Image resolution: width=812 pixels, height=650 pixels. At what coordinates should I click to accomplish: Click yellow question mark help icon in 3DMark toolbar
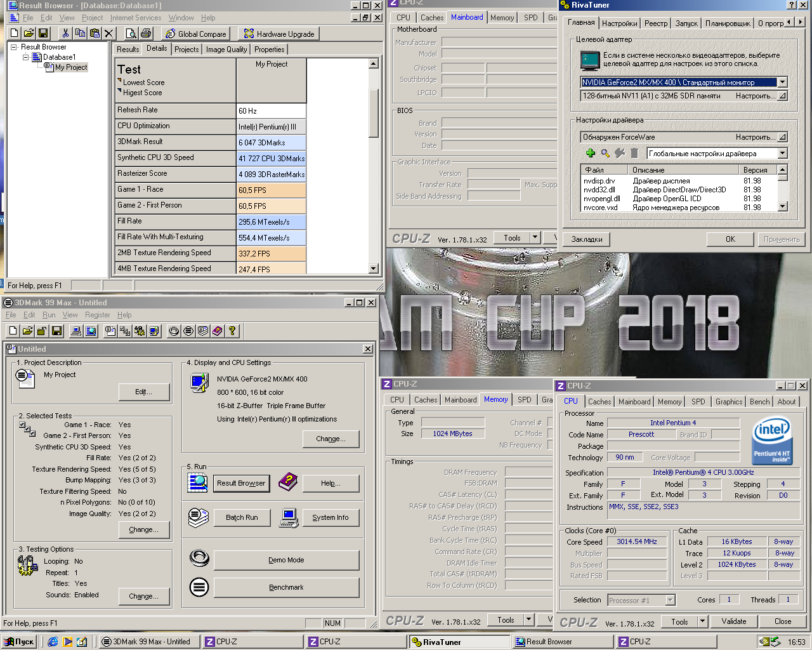pos(232,331)
